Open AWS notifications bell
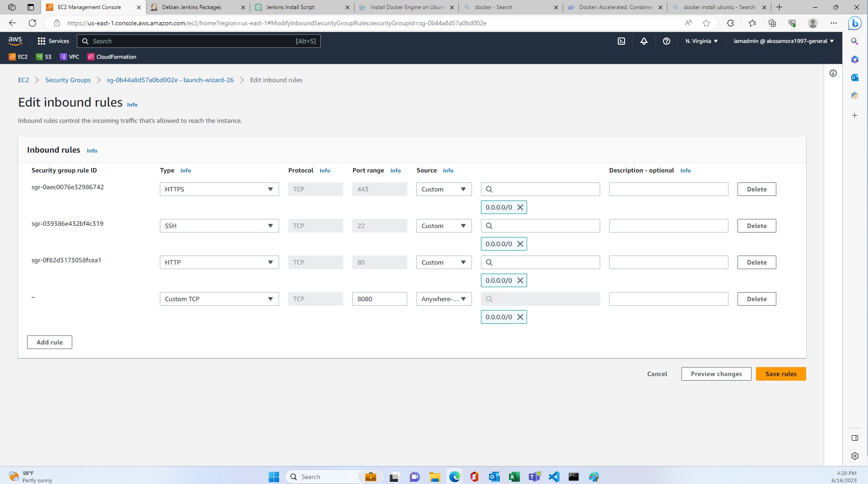Image resolution: width=868 pixels, height=484 pixels. pyautogui.click(x=644, y=41)
